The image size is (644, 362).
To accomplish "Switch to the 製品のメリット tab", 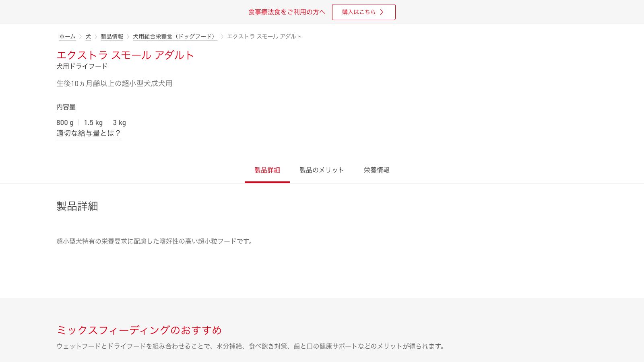I will click(322, 170).
